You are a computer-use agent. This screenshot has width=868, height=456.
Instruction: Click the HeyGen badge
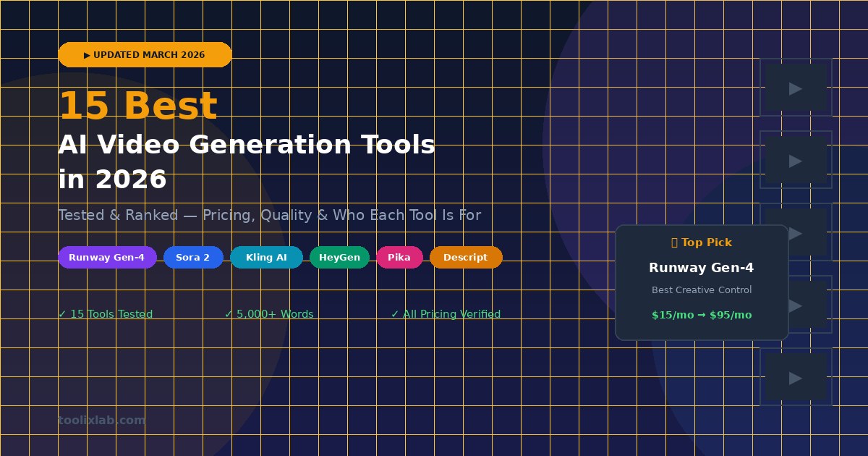pyautogui.click(x=339, y=257)
